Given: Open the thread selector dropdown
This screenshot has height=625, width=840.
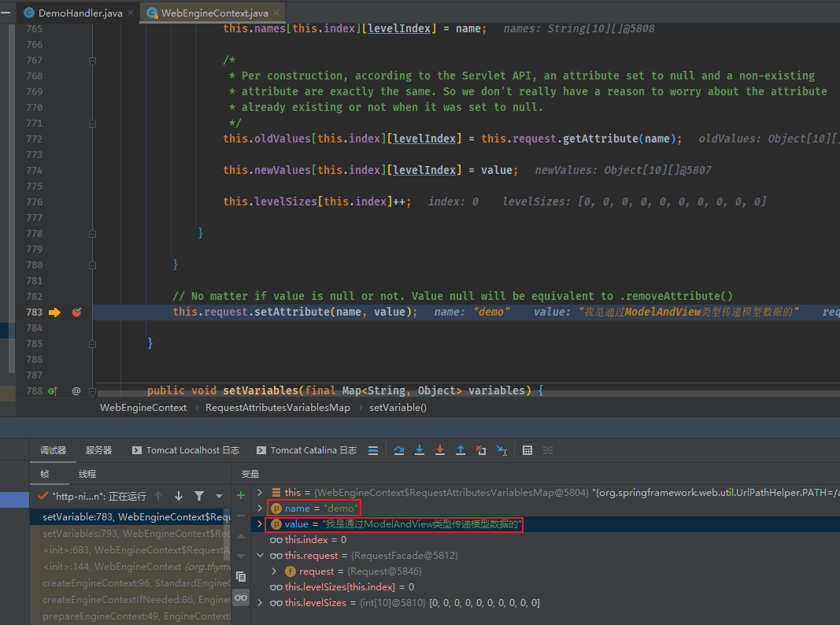Looking at the screenshot, I should point(219,496).
